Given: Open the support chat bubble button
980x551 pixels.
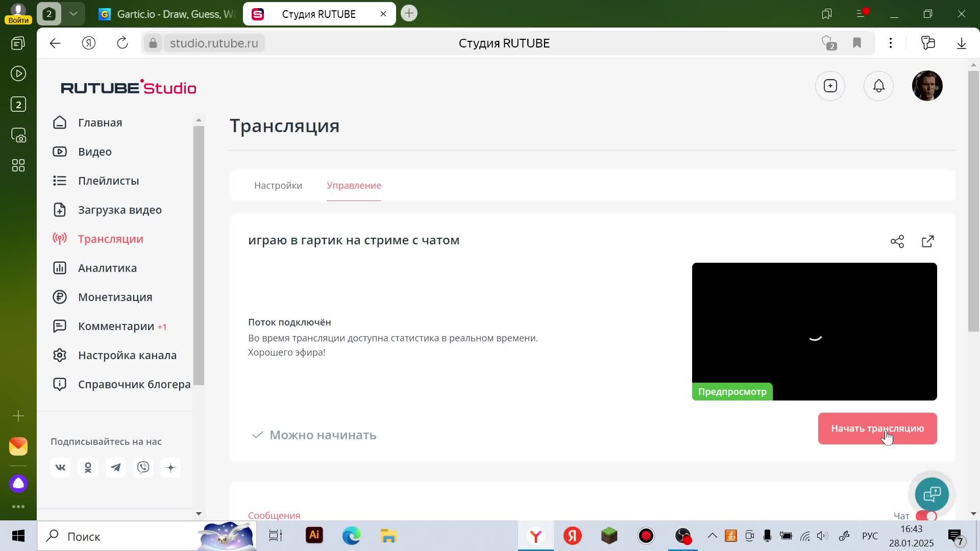Looking at the screenshot, I should [x=932, y=494].
